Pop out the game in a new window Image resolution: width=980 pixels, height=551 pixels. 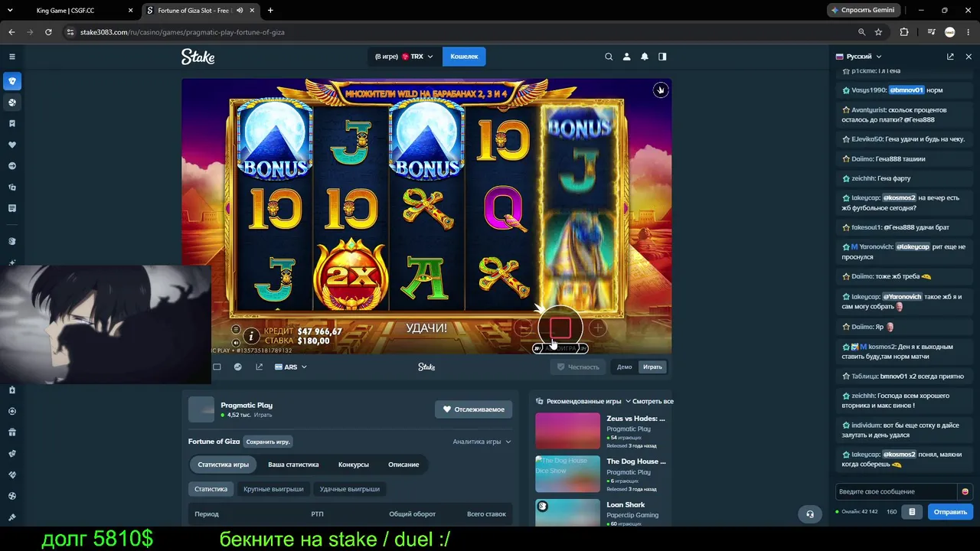(259, 367)
